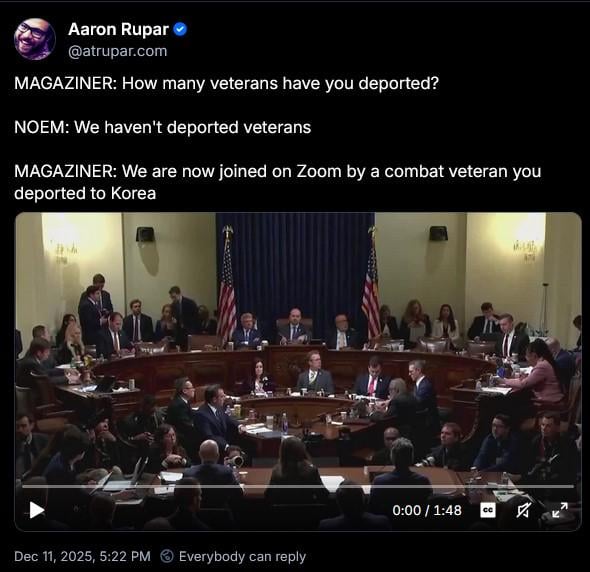Open the Everybody can reply setting
Viewport: 590px width, 572px height.
point(242,556)
